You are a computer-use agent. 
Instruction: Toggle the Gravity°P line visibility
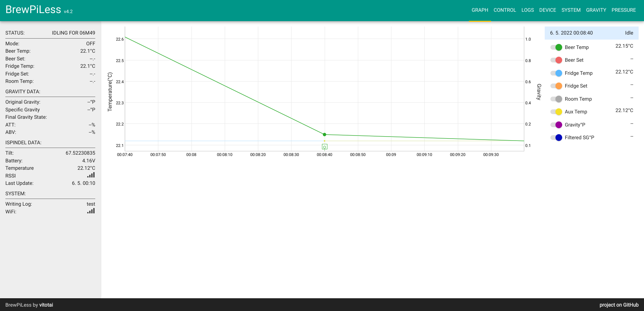[556, 125]
